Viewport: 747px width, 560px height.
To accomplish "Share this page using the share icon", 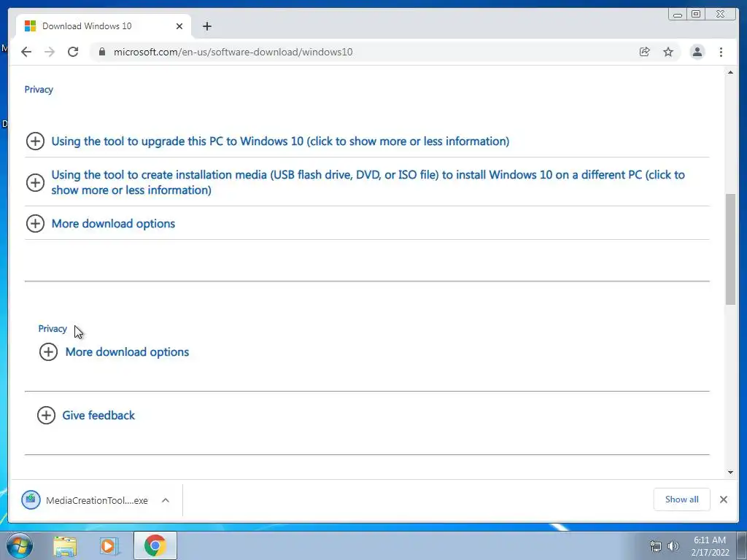I will point(645,52).
